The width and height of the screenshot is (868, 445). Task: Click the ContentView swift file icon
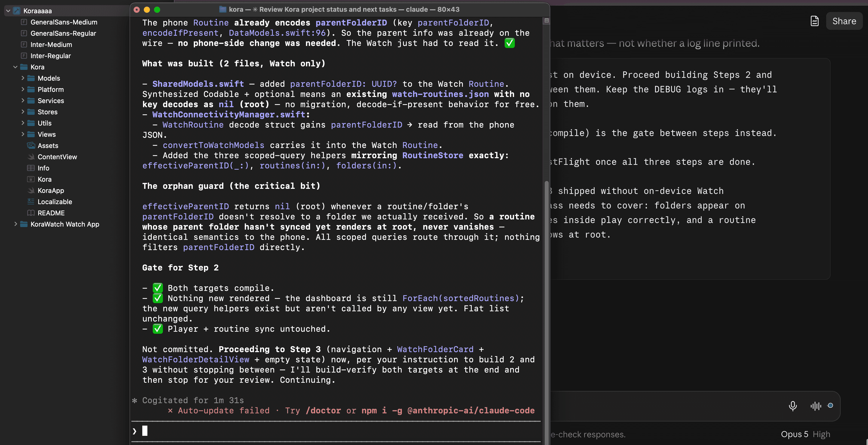[31, 157]
